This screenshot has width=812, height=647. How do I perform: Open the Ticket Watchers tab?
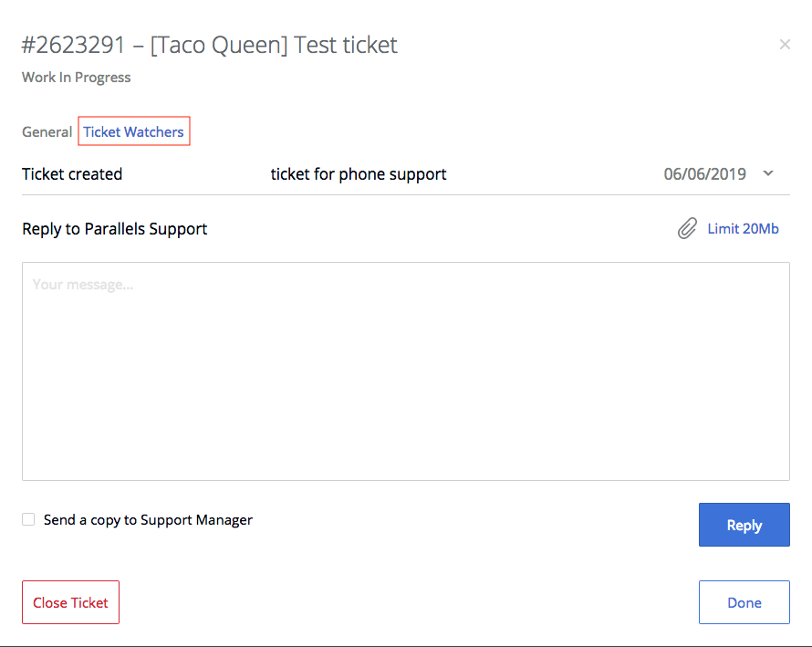point(133,131)
